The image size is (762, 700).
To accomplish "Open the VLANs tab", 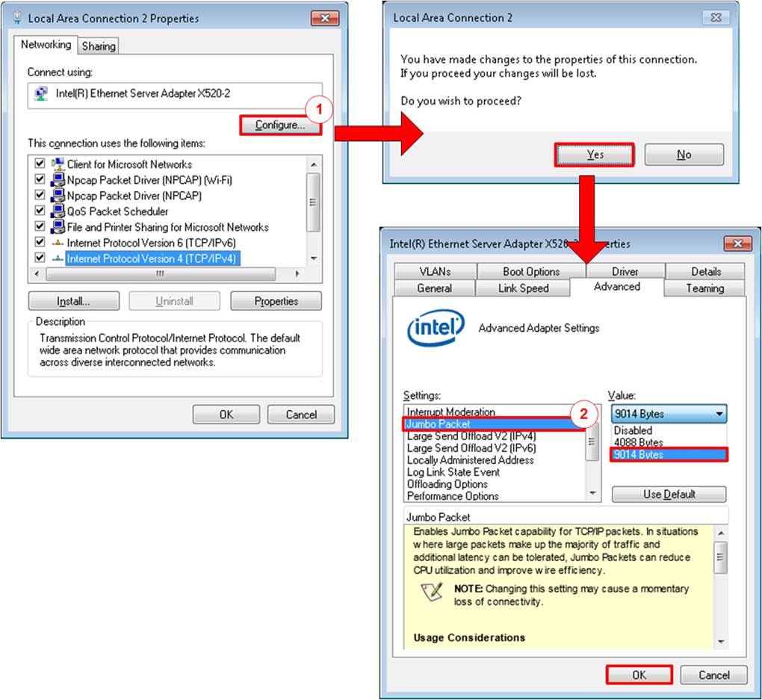I will (x=435, y=271).
